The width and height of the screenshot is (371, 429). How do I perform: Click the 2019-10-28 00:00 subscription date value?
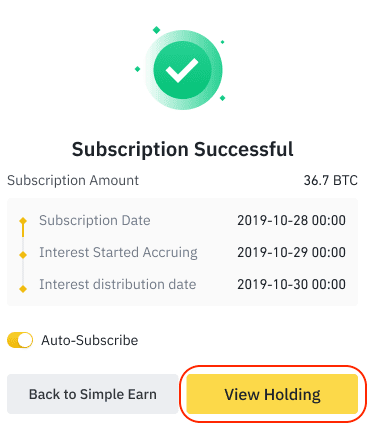pos(291,220)
